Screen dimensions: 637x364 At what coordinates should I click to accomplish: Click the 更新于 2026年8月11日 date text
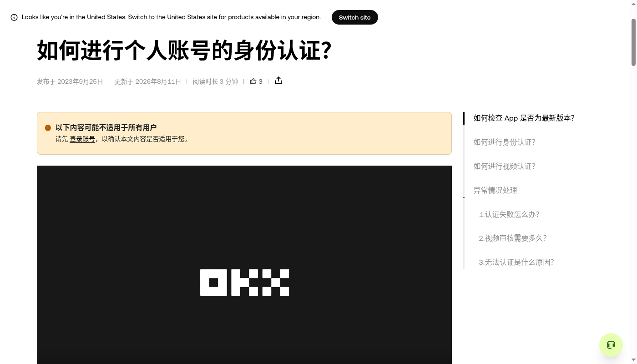[x=148, y=81]
